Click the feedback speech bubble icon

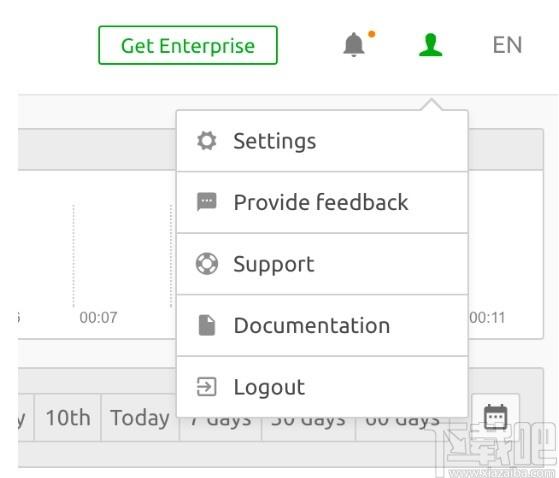(206, 202)
